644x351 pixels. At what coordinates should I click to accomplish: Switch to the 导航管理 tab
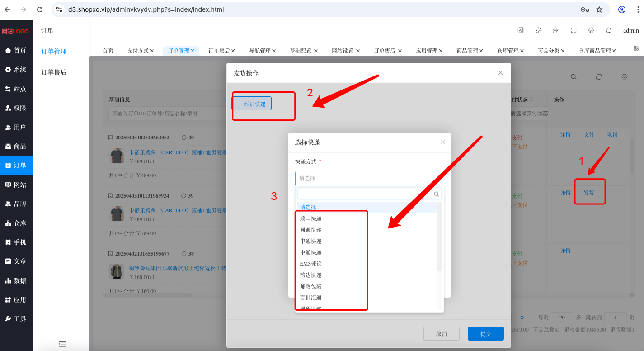click(260, 51)
